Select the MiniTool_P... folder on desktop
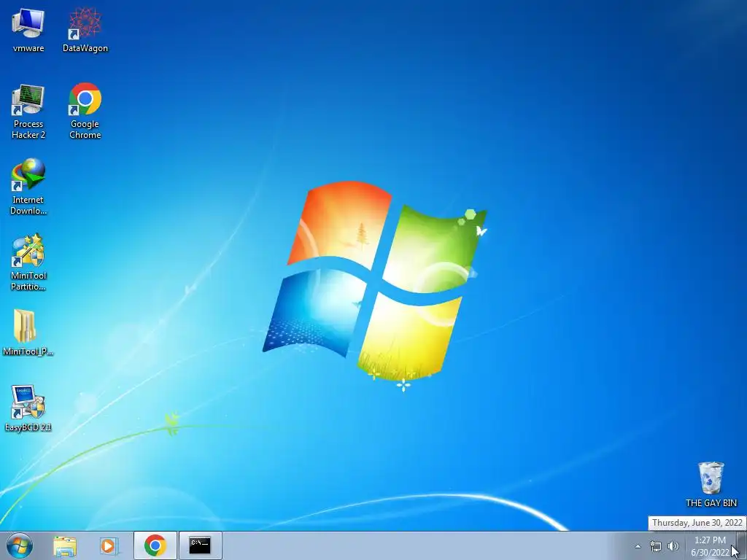This screenshot has height=560, width=747. click(28, 332)
